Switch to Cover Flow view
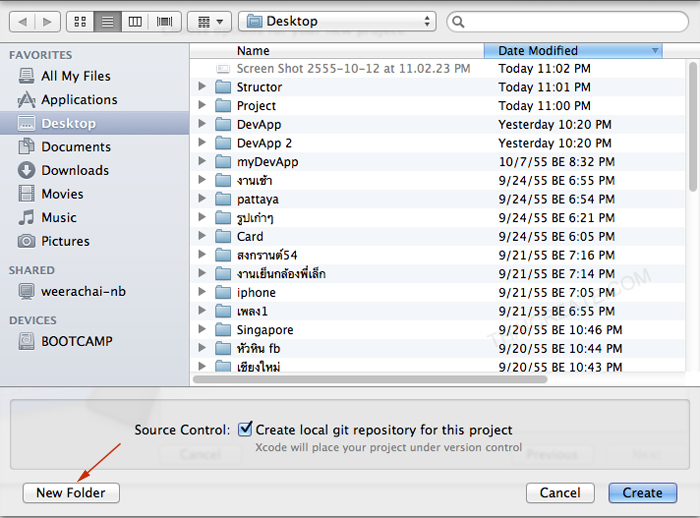The image size is (700, 518). (165, 21)
